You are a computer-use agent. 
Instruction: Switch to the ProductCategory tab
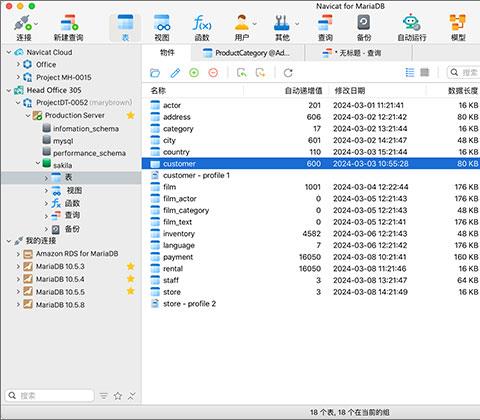coord(247,53)
